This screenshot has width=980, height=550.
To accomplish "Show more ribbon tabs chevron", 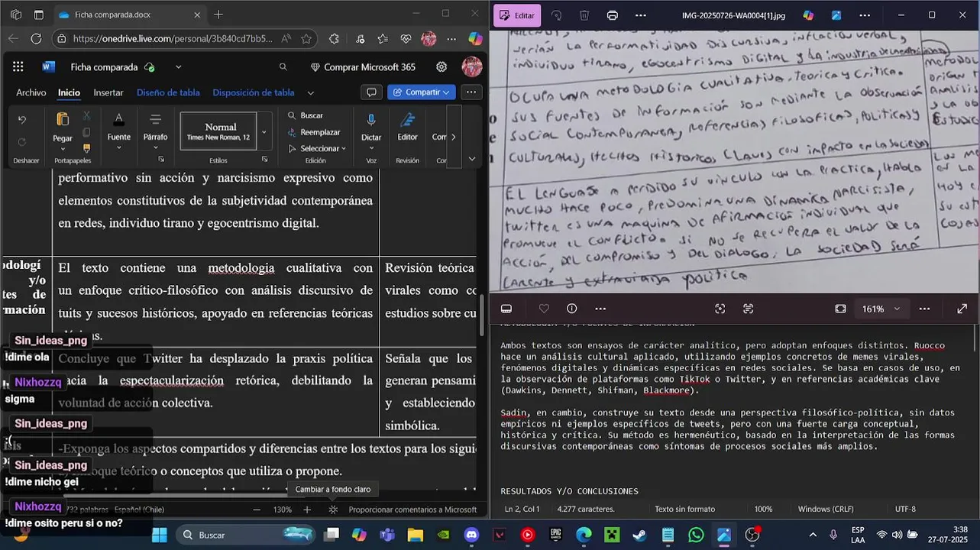I will (310, 92).
